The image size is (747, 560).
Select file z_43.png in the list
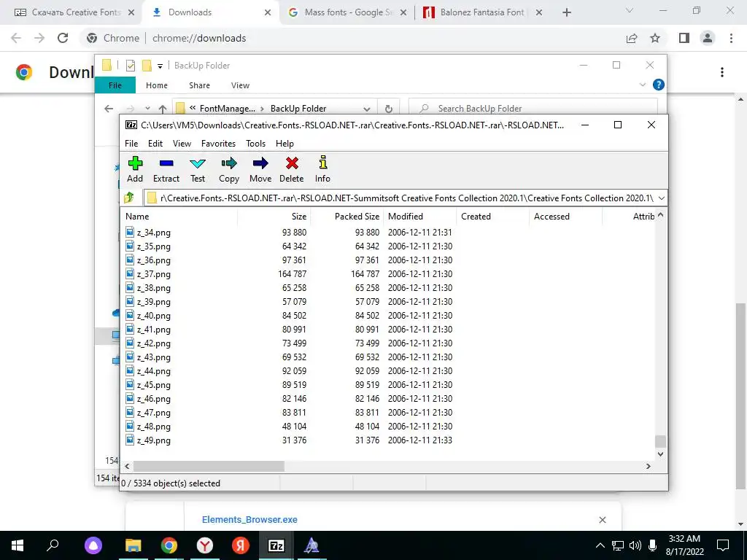tap(153, 357)
